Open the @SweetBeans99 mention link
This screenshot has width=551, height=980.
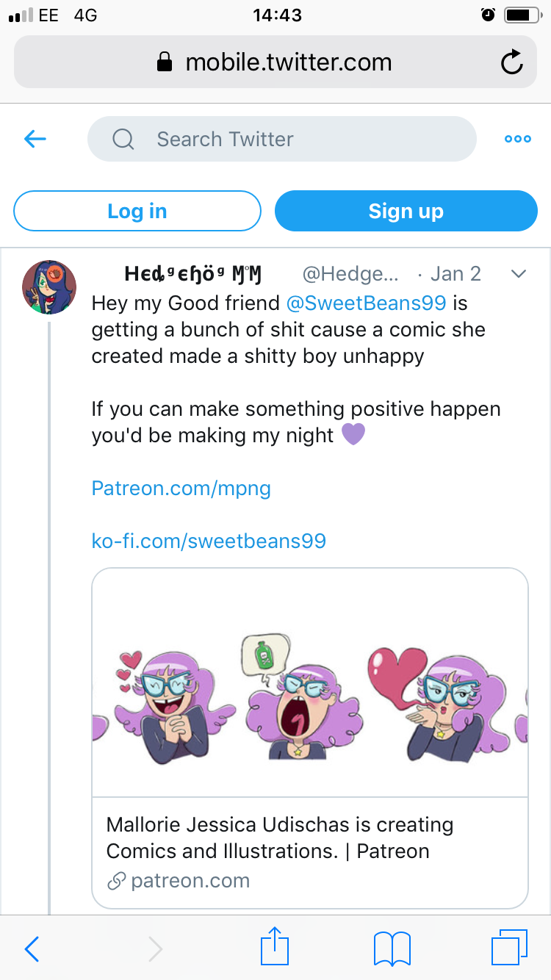(x=366, y=303)
